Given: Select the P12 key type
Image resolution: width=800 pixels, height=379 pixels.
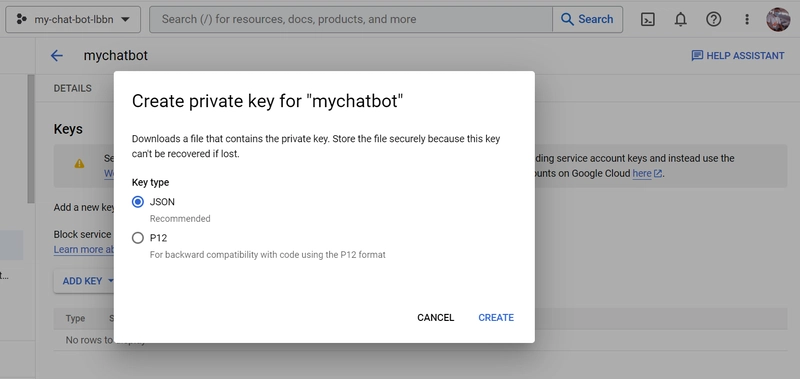Looking at the screenshot, I should 138,238.
